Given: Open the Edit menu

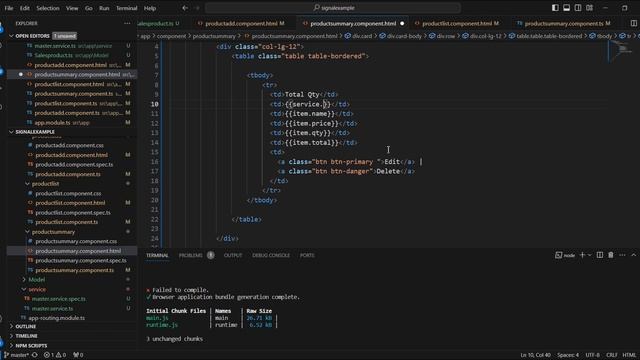Looking at the screenshot, I should click(x=24, y=8).
